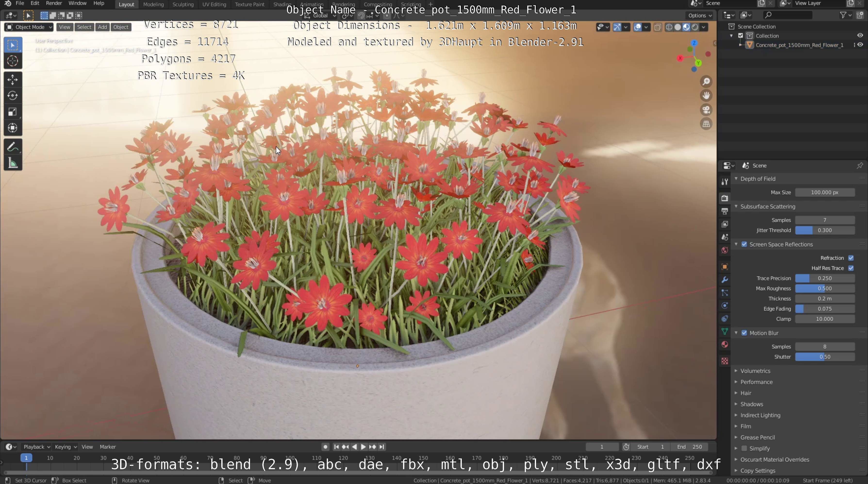868x484 pixels.
Task: Switch to solid viewport shading
Action: click(678, 27)
